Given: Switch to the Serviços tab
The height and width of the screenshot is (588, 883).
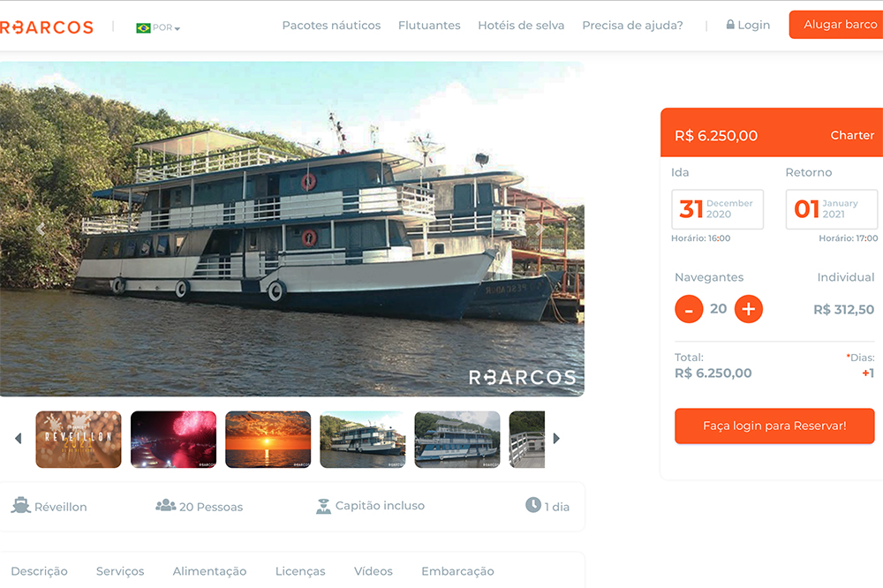Looking at the screenshot, I should pos(120,571).
